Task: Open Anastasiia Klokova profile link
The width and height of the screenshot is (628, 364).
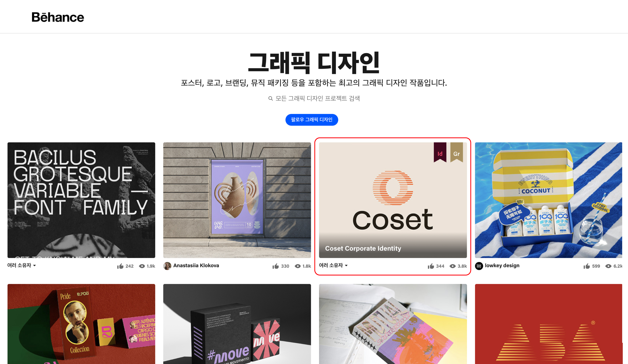Action: (196, 265)
